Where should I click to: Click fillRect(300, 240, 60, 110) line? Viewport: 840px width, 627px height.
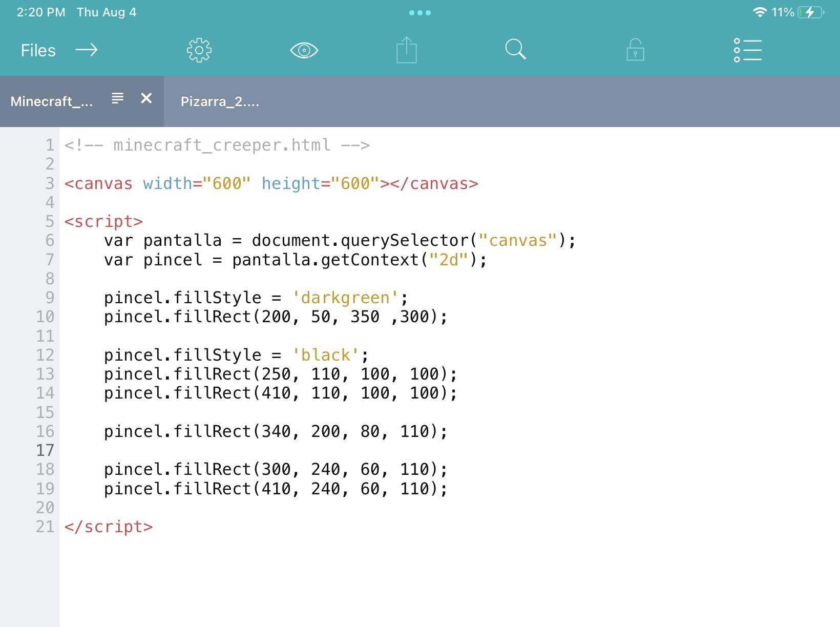tap(276, 469)
